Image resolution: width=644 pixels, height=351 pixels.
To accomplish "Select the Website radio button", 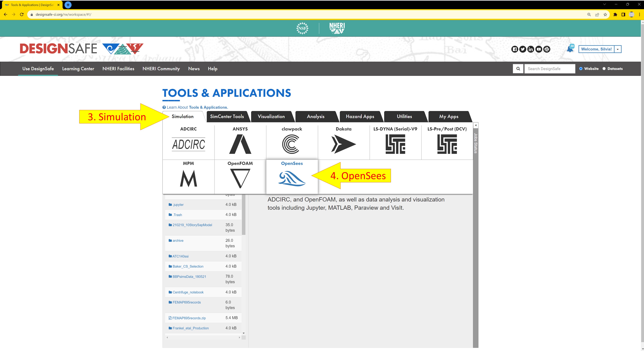I will tap(581, 69).
